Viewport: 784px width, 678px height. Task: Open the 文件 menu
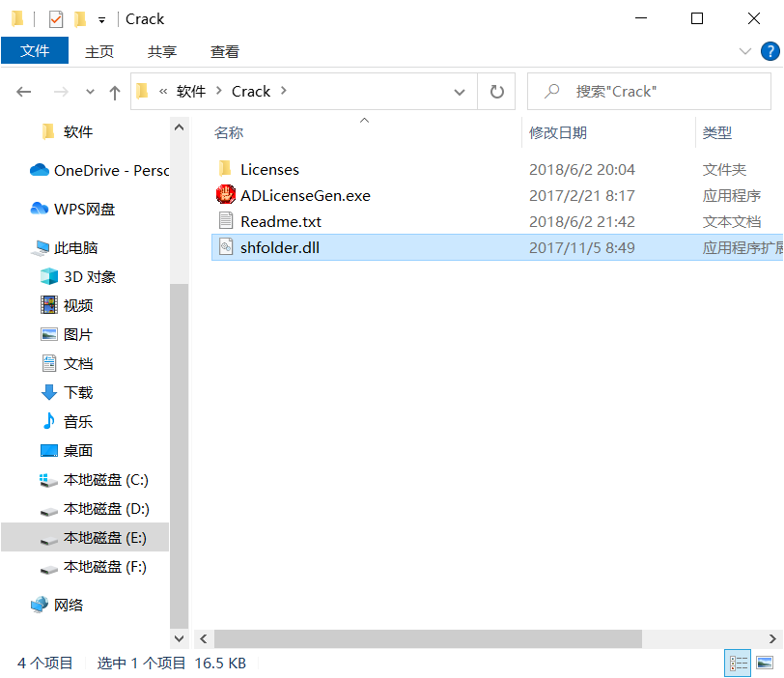point(35,51)
